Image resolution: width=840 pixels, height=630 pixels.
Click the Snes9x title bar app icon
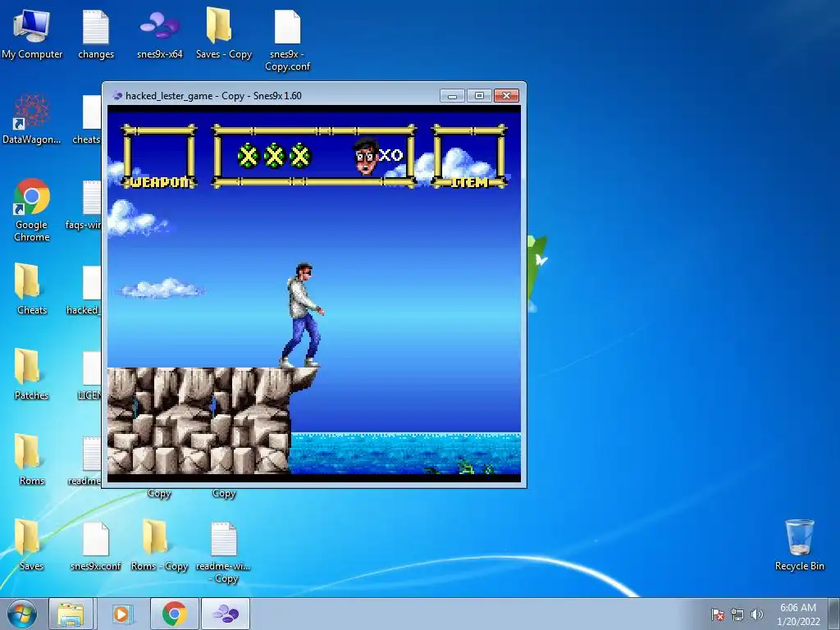click(x=117, y=96)
